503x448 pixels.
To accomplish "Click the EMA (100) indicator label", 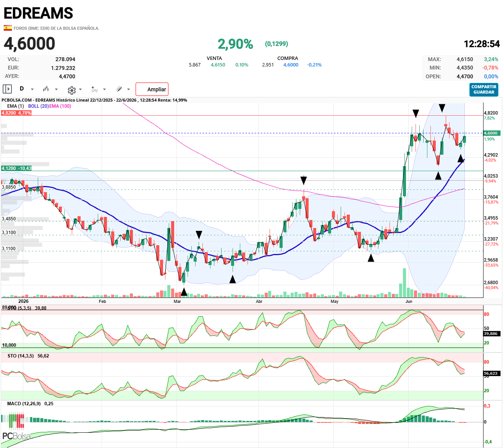I will (60, 106).
